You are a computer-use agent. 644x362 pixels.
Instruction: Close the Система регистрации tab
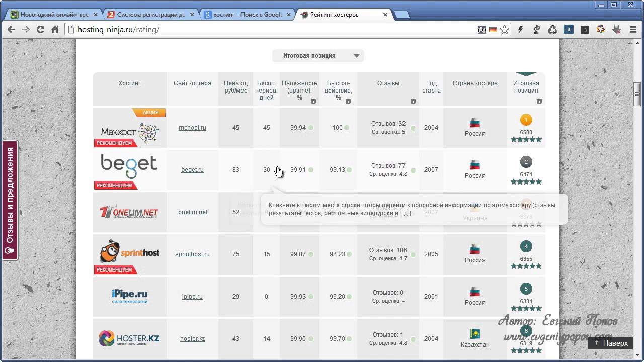point(192,15)
